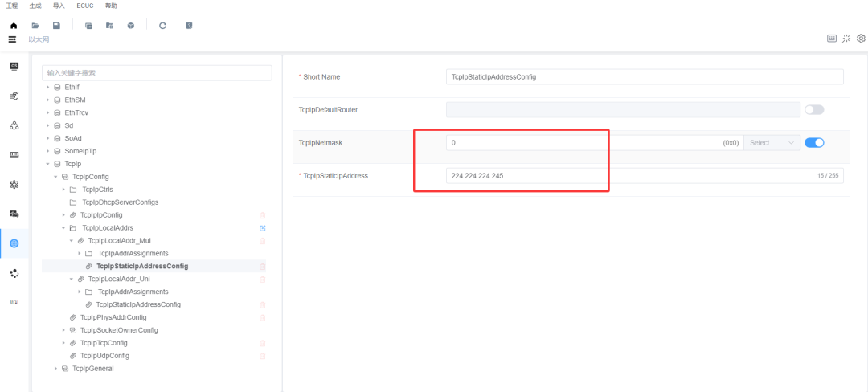This screenshot has width=868, height=392.
Task: Select the TcpIpPhysAddrConfig tree item
Action: coord(113,317)
